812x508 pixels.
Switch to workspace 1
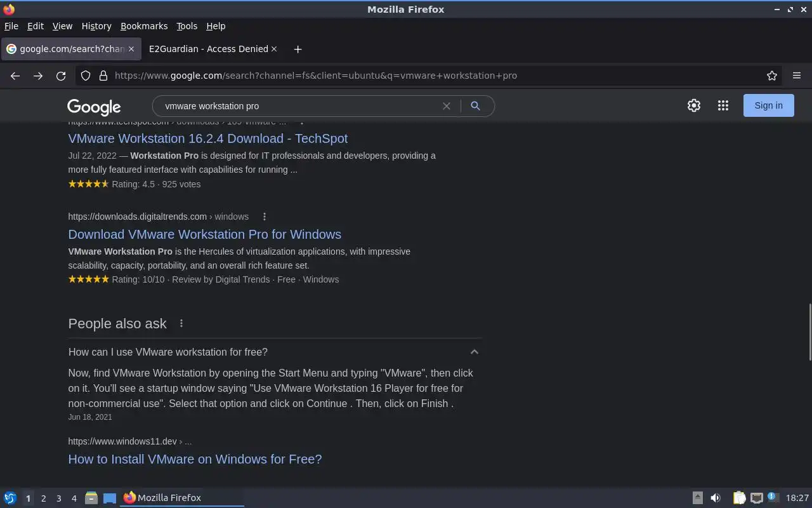pos(28,498)
